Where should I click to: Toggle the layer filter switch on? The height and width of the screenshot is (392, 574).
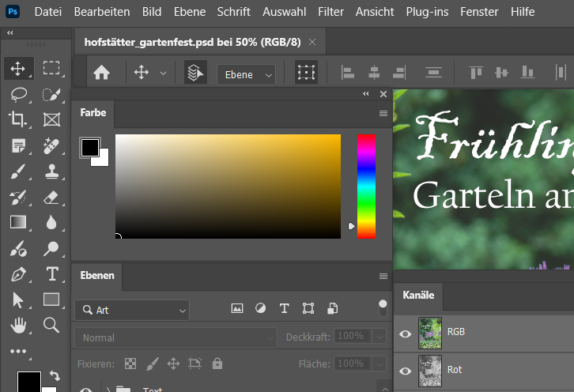383,307
